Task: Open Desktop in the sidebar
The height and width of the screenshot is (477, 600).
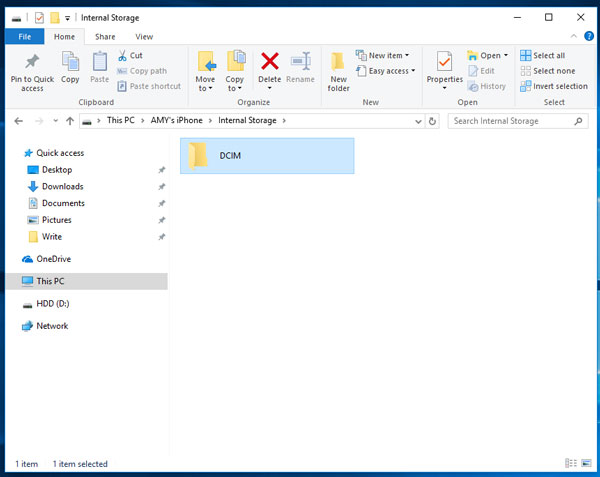Action: click(x=50, y=170)
